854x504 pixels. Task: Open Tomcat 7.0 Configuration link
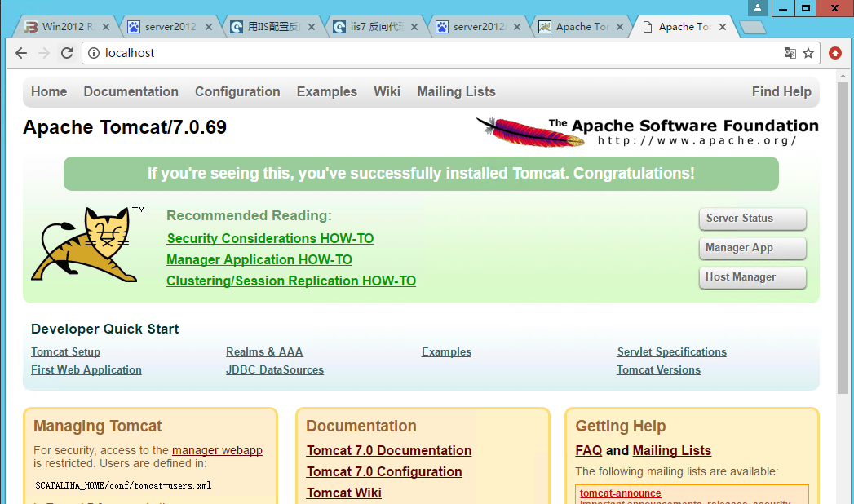pos(384,472)
